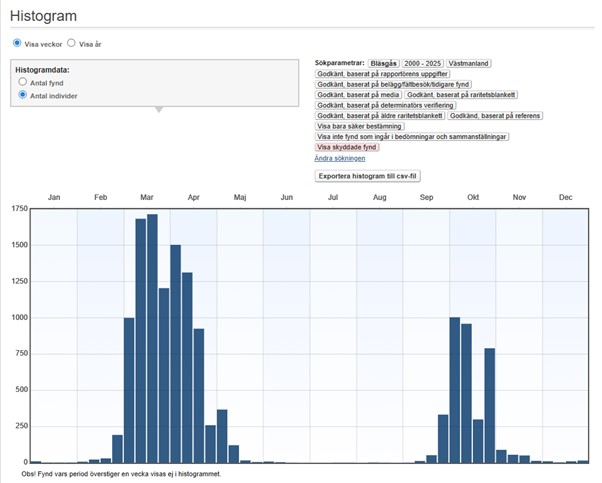The height and width of the screenshot is (483, 602).
Task: Click "Godkänd, baserat på referens" tag
Action: (496, 116)
